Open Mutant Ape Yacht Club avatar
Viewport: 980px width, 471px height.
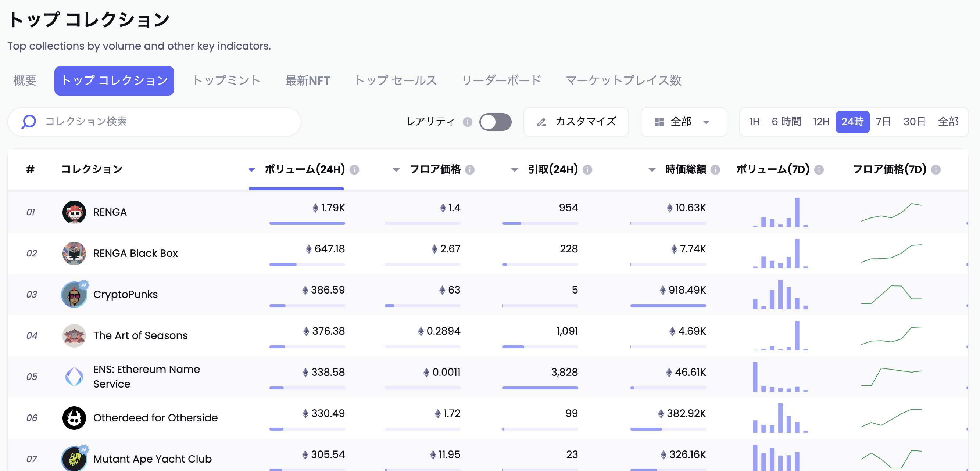74,459
